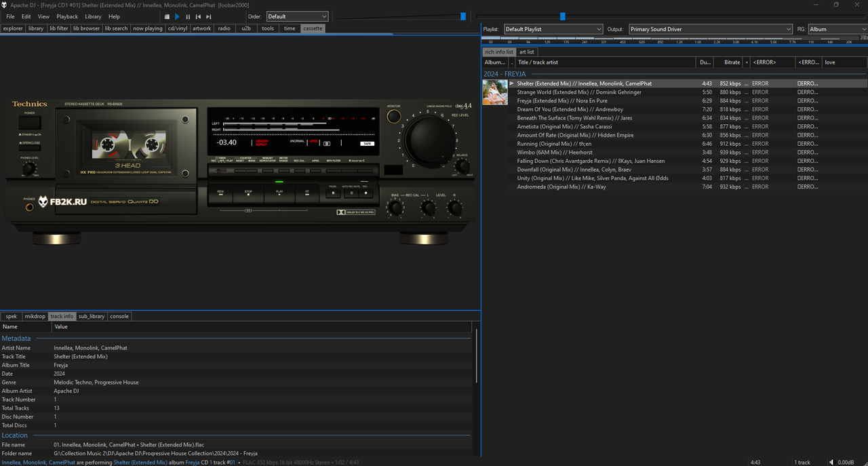Viewport: 868px width, 466px height.
Task: Click the Play toolbar icon
Action: pyautogui.click(x=178, y=16)
